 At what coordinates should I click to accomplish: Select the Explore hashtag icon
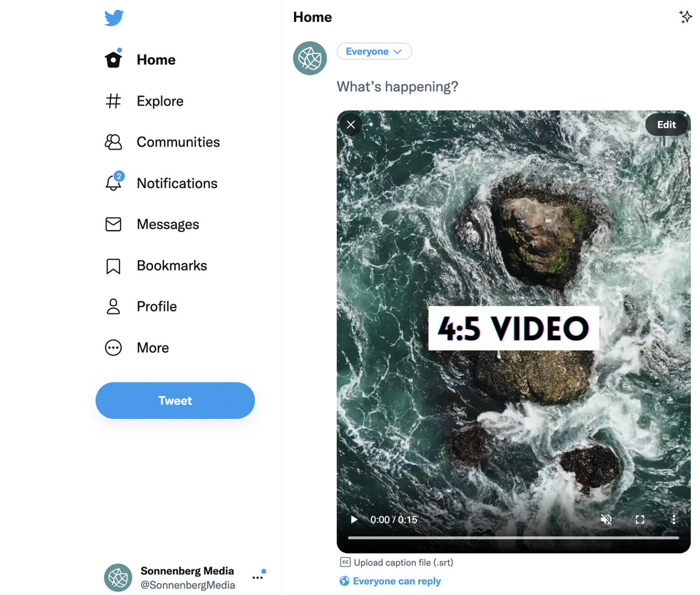[113, 101]
